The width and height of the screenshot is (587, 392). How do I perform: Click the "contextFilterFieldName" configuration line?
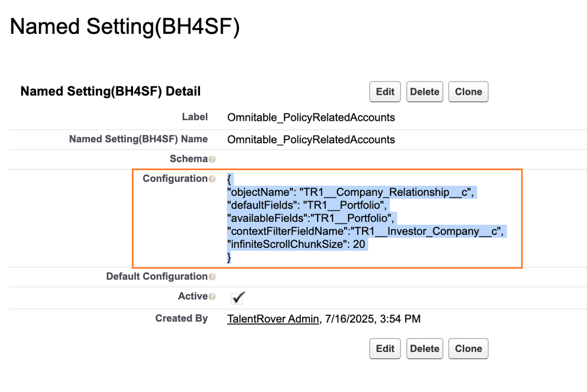pos(367,231)
